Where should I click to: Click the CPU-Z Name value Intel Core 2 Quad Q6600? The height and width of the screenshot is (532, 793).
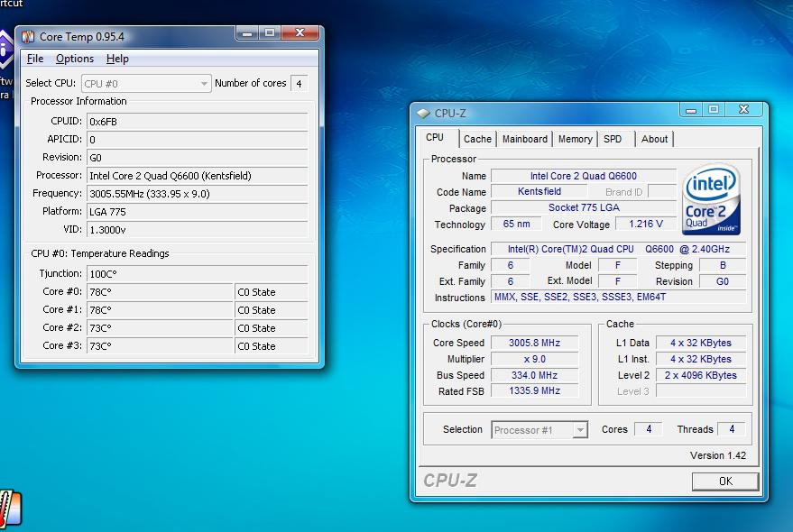coord(584,176)
